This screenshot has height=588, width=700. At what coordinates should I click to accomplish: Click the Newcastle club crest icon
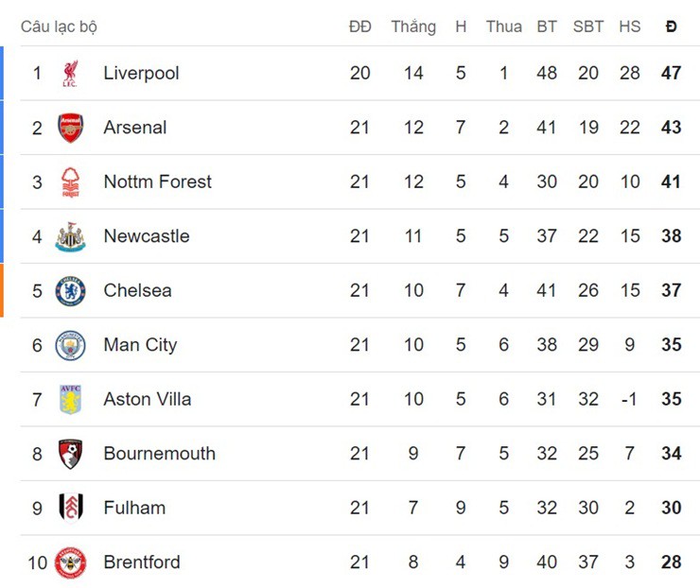(70, 236)
